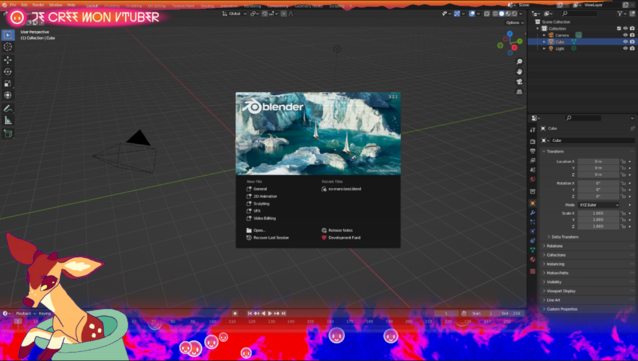Open the World properties tab icon

[533, 179]
